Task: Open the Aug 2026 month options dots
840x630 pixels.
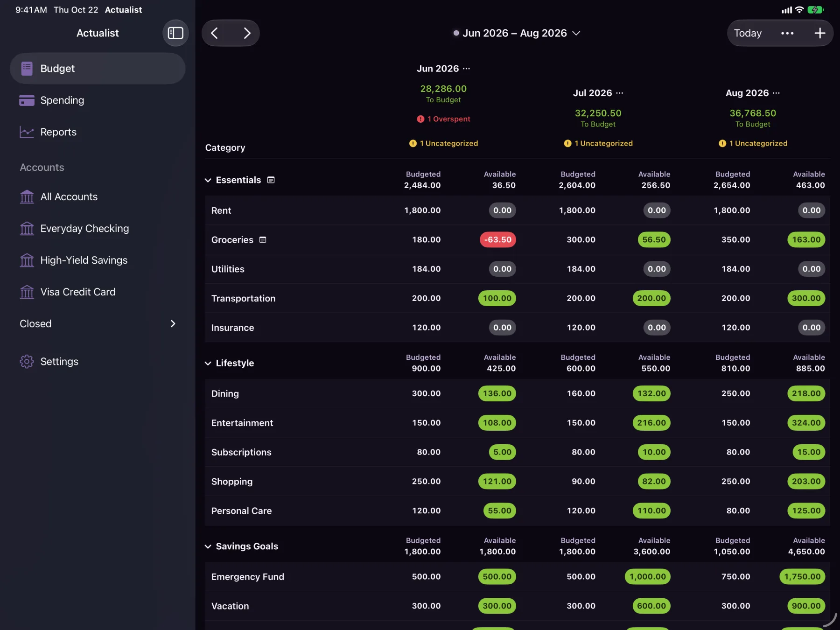Action: 776,93
